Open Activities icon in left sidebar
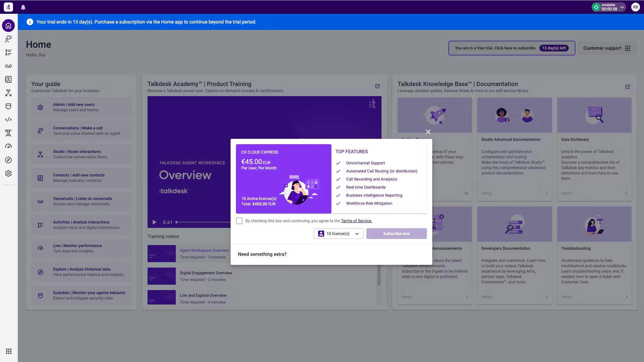This screenshot has width=644, height=362. tap(8, 52)
